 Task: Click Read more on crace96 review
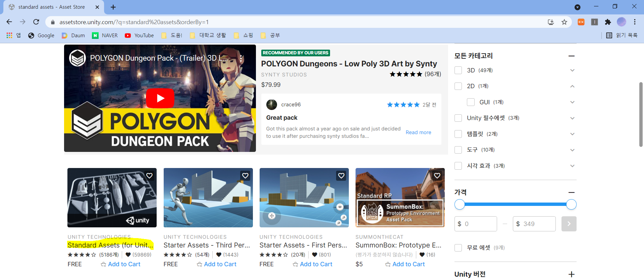click(x=418, y=132)
